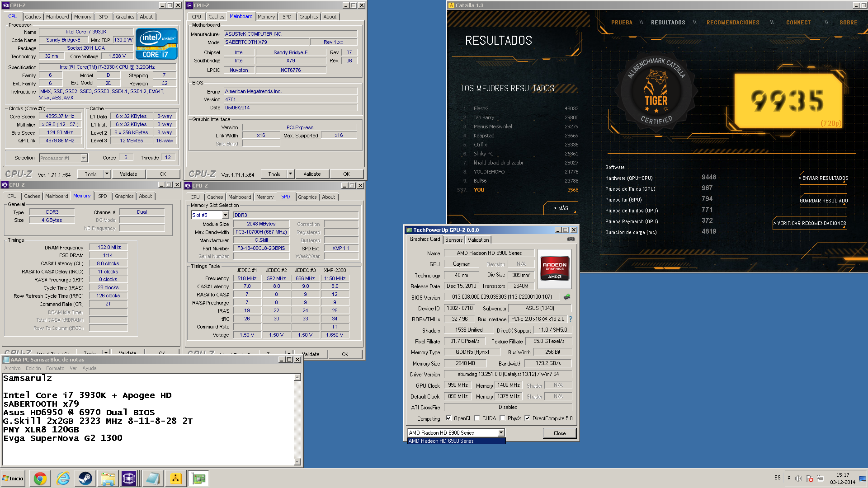Click Validate in the top-left CPU-Z window
The width and height of the screenshot is (868, 488).
tap(128, 174)
